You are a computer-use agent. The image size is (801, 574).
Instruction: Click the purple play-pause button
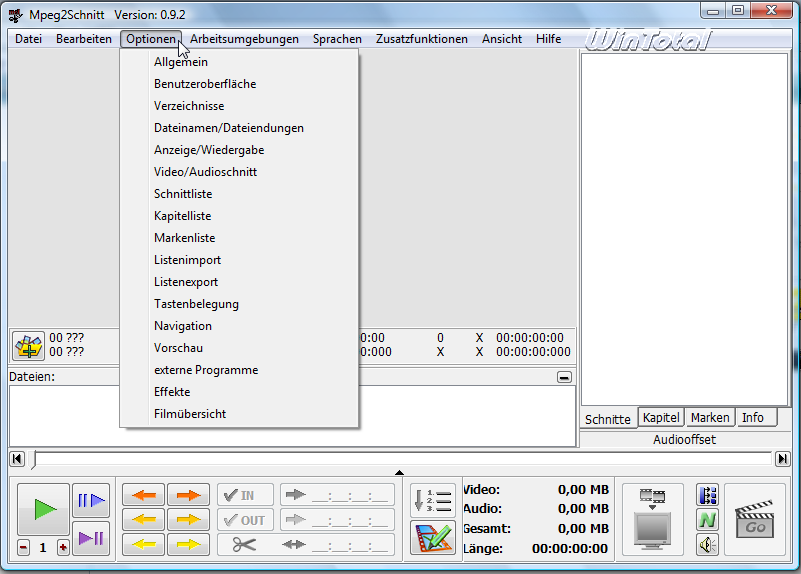pyautogui.click(x=91, y=538)
